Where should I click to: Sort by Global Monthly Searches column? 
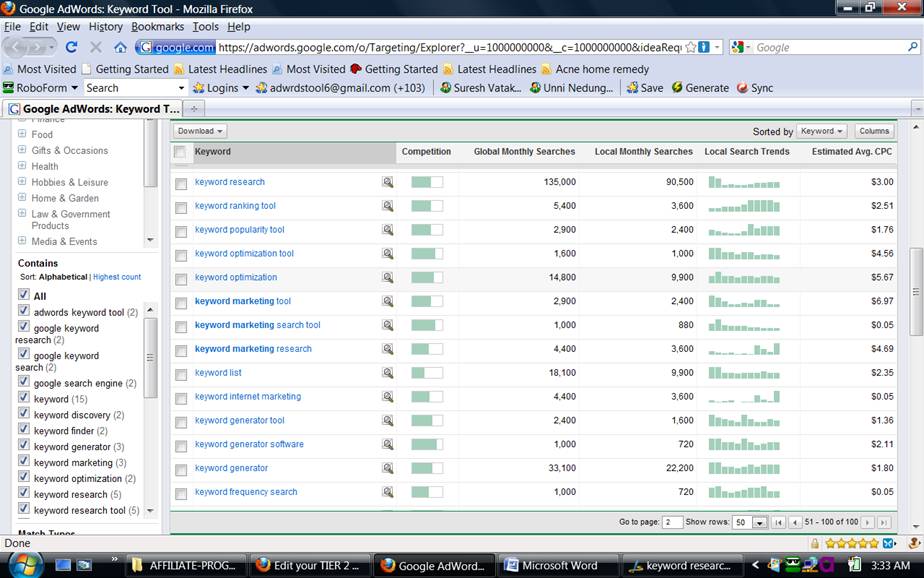pyautogui.click(x=524, y=151)
